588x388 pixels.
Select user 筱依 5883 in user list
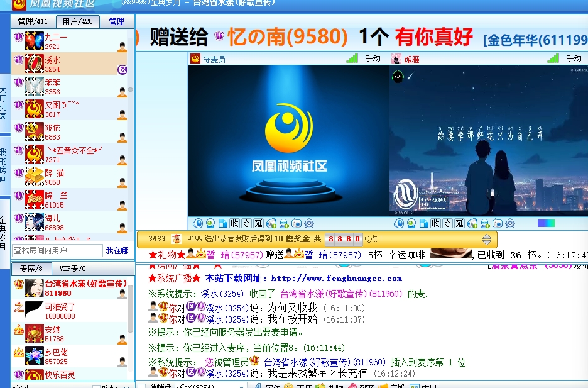69,131
